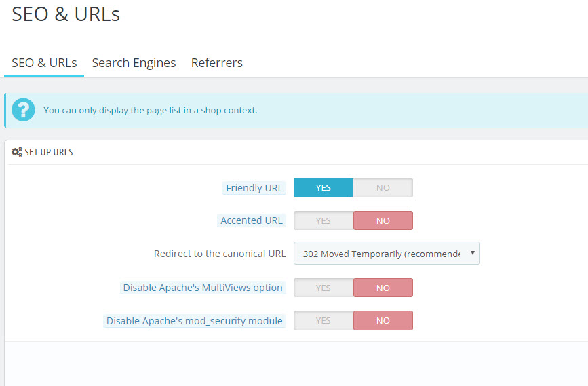This screenshot has height=386, width=588.
Task: Select NO for Apache's MultiViews option
Action: coord(383,288)
